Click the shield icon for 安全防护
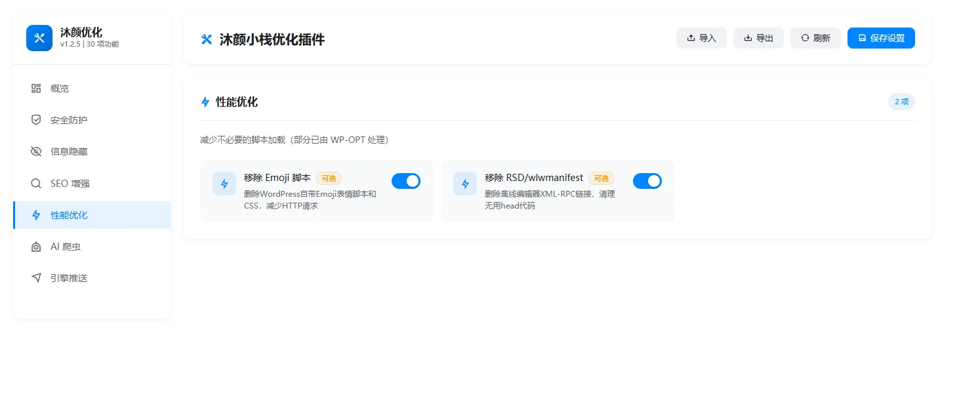The image size is (980, 402). [36, 120]
